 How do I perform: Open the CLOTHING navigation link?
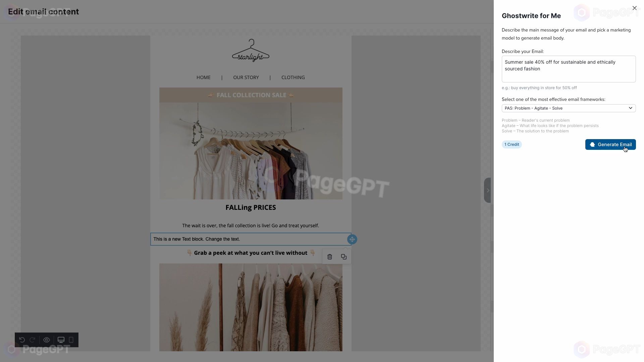pyautogui.click(x=293, y=77)
